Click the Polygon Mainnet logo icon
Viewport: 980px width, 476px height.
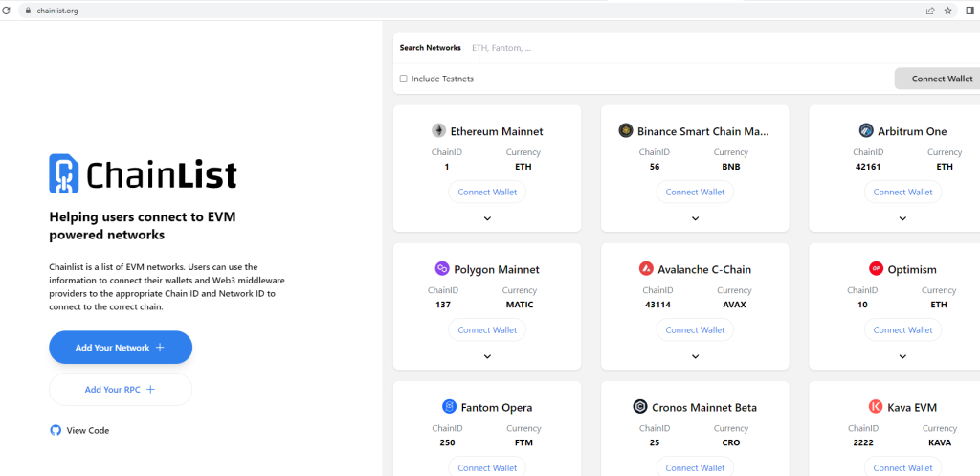(x=442, y=269)
